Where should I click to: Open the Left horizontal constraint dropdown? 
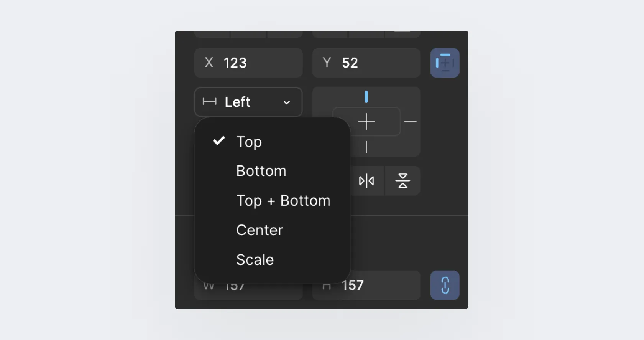(x=248, y=102)
